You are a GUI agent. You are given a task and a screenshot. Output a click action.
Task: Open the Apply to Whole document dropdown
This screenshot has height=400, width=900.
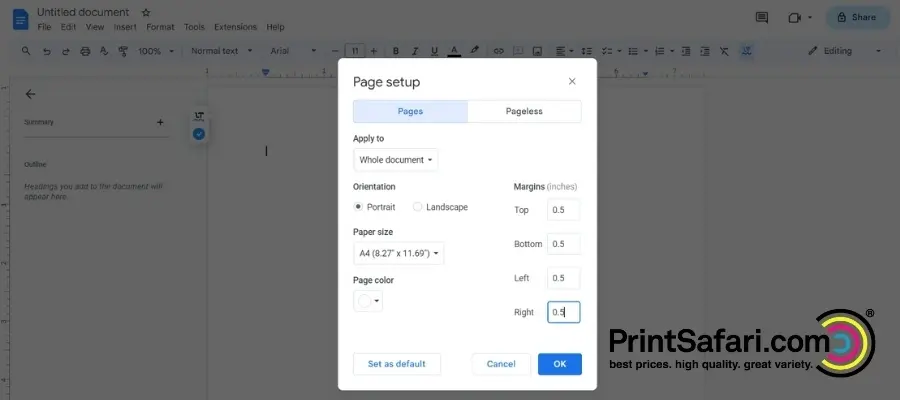pyautogui.click(x=395, y=160)
